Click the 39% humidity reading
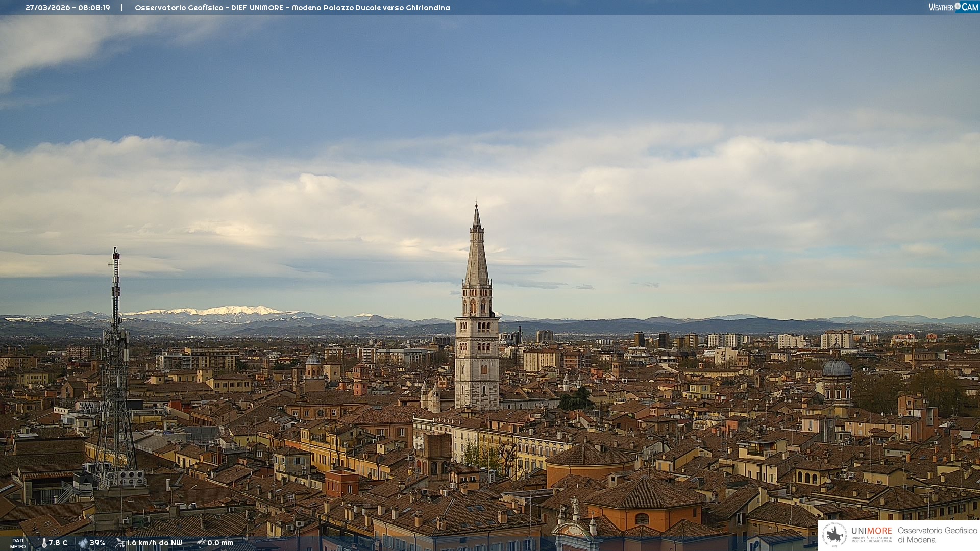 tap(97, 543)
